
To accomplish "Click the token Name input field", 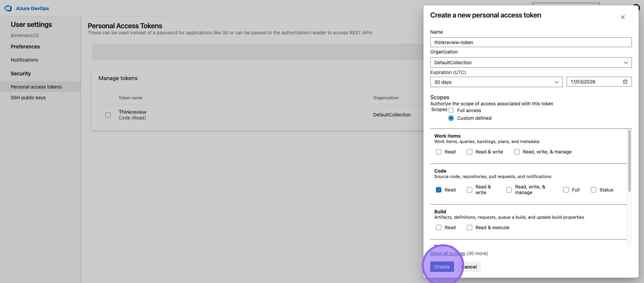I will pos(531,42).
